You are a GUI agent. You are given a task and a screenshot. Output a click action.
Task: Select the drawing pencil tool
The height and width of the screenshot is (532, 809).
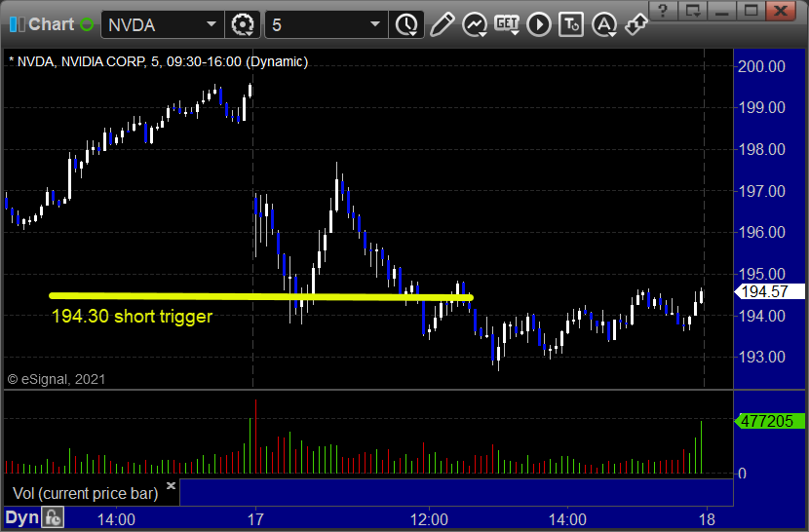[443, 24]
